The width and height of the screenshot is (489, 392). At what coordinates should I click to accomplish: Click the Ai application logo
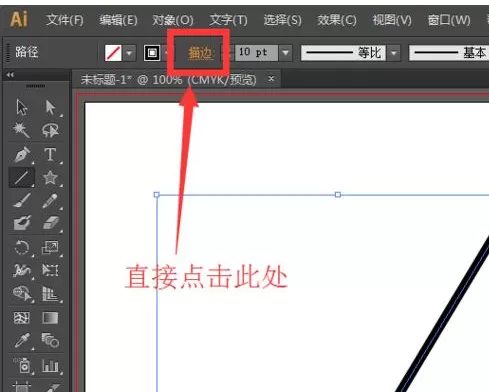pos(19,19)
